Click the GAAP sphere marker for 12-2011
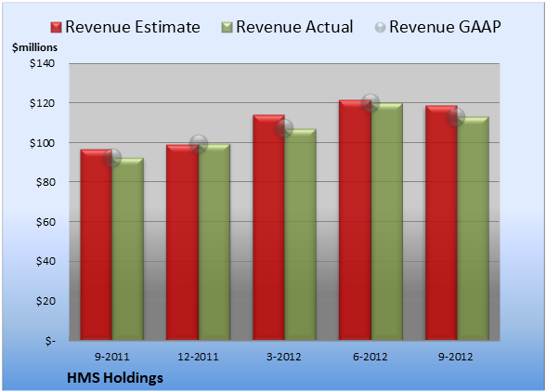 click(x=199, y=144)
